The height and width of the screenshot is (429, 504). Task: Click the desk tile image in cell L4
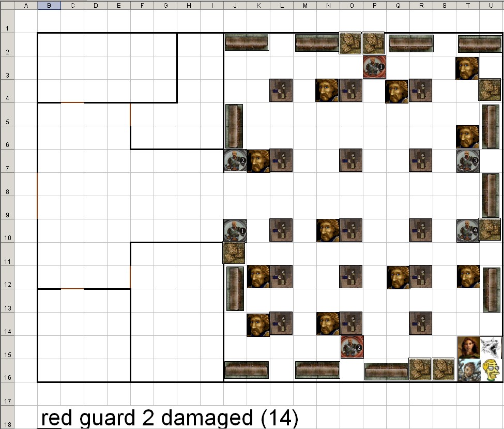[x=281, y=91]
